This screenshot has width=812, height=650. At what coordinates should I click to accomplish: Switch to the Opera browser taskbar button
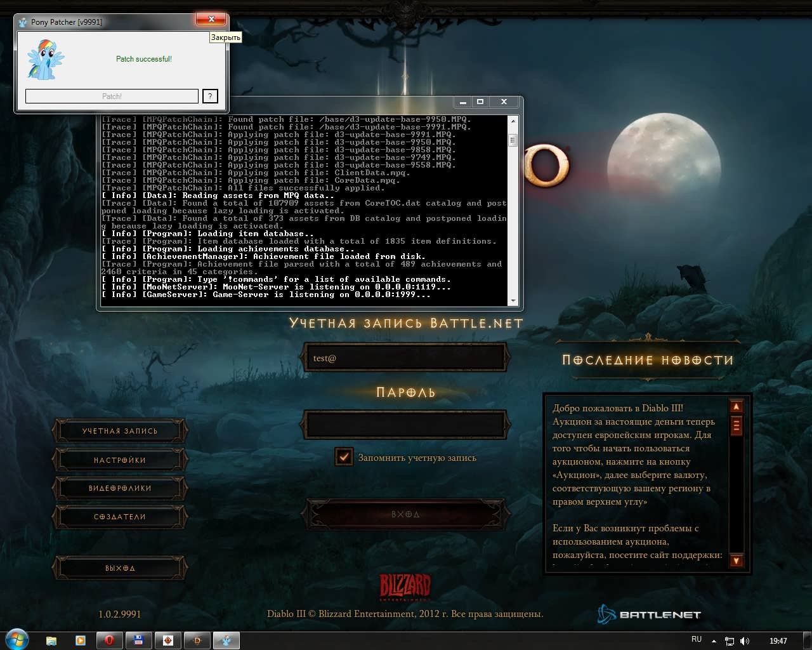[x=109, y=640]
